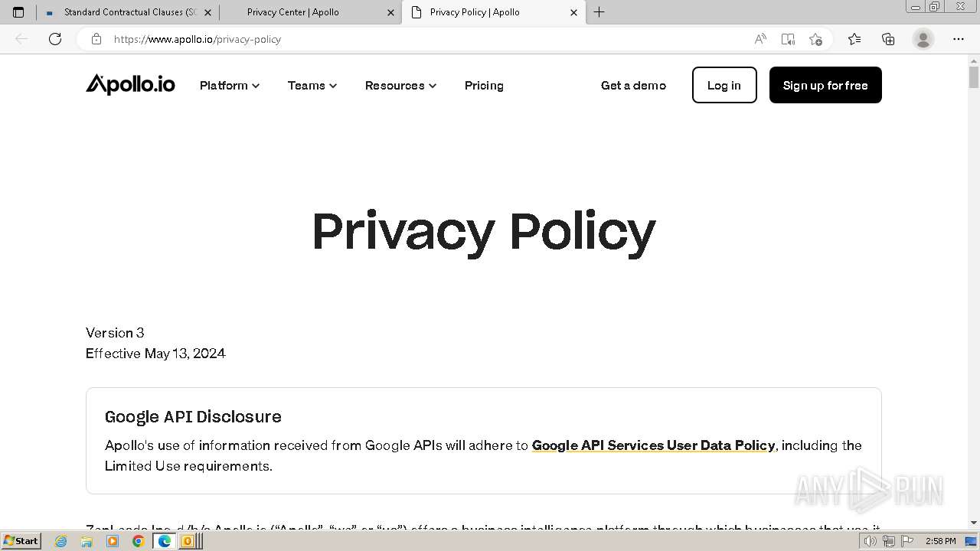Click Google API Disclosure heading
The height and width of the screenshot is (551, 980).
193,416
